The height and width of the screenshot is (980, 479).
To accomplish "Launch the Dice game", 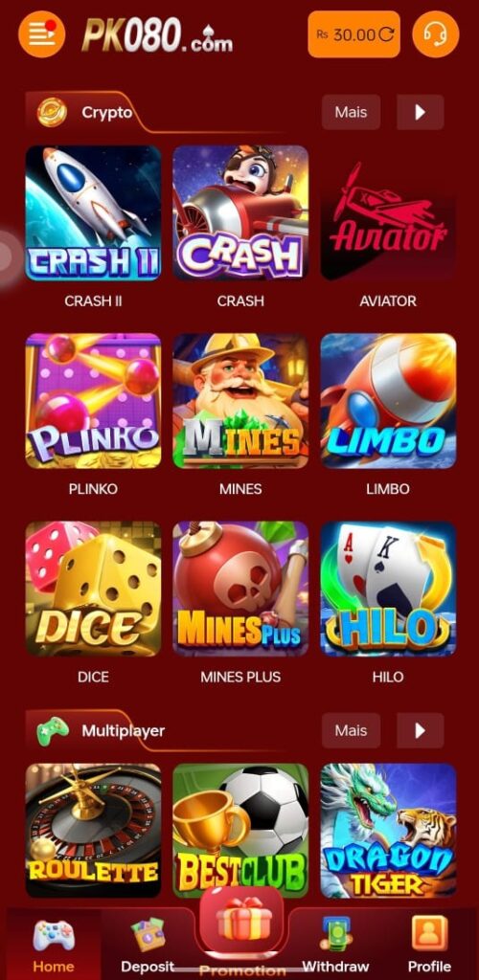I will 93,589.
